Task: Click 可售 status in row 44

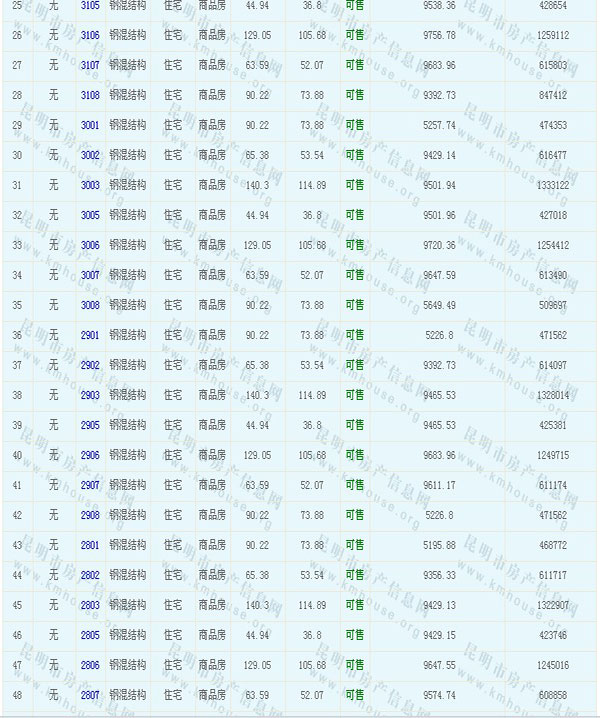Action: click(x=354, y=575)
